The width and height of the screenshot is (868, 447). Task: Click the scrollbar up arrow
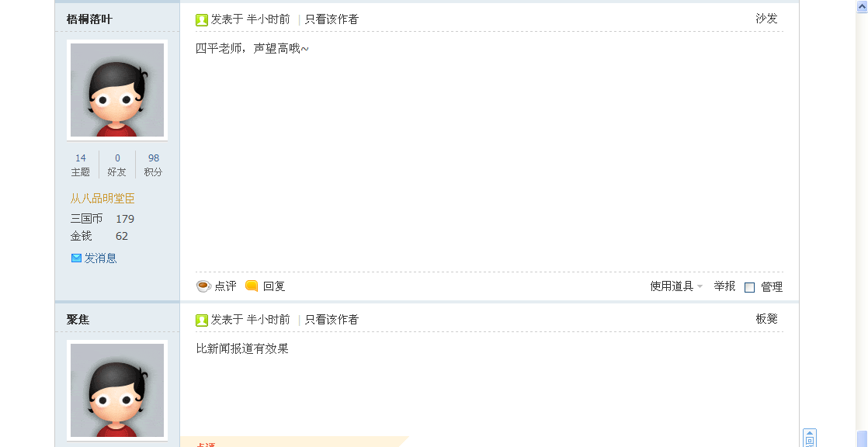(862, 5)
